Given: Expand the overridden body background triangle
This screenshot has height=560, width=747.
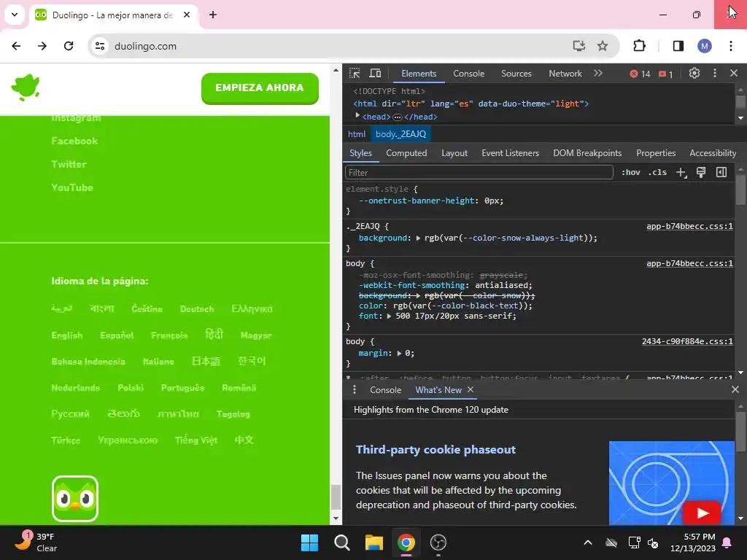Looking at the screenshot, I should [x=418, y=296].
